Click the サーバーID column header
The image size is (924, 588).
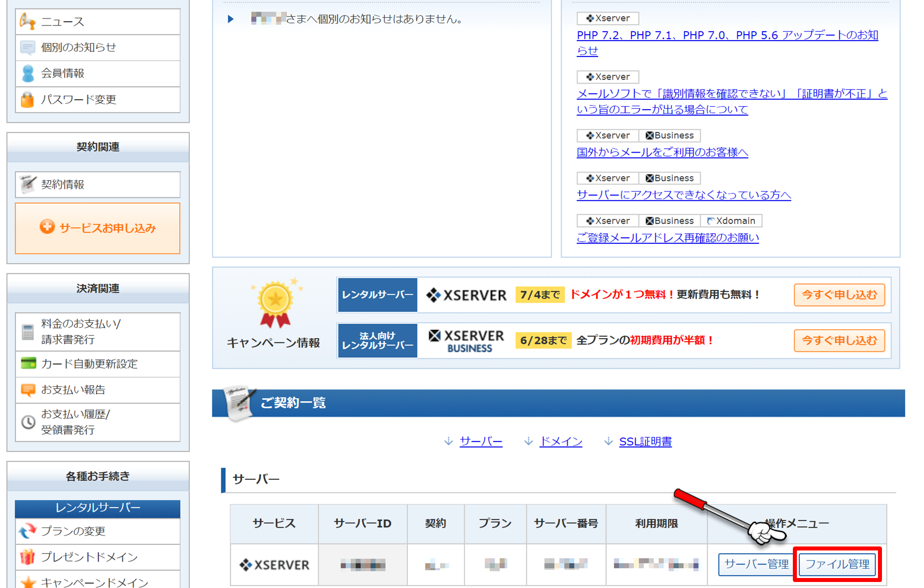tap(362, 523)
